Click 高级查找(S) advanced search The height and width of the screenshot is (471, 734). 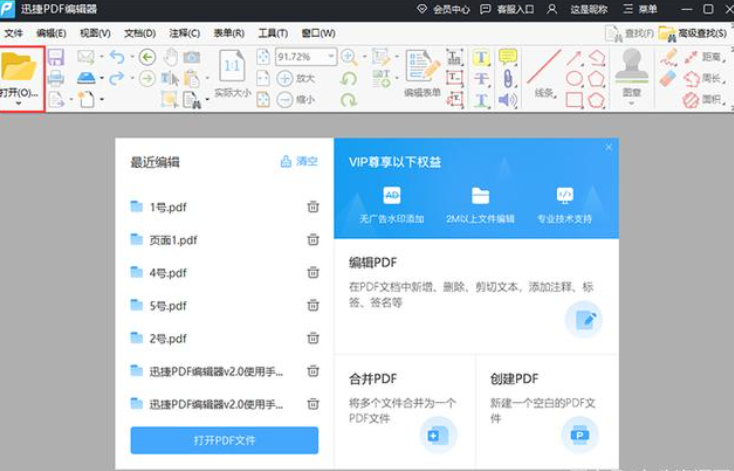click(693, 33)
